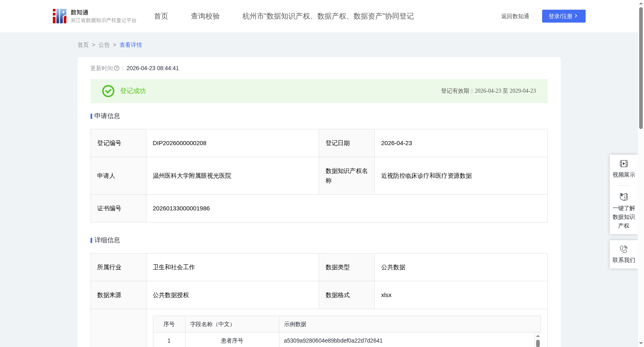This screenshot has height=347, width=644.
Task: Select field name 患者序号
Action: pos(232,341)
